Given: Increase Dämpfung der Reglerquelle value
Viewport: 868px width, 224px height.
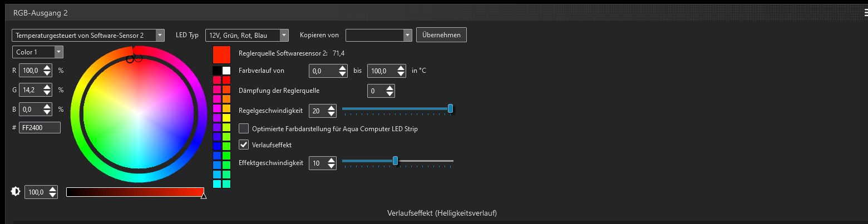Looking at the screenshot, I should [389, 87].
